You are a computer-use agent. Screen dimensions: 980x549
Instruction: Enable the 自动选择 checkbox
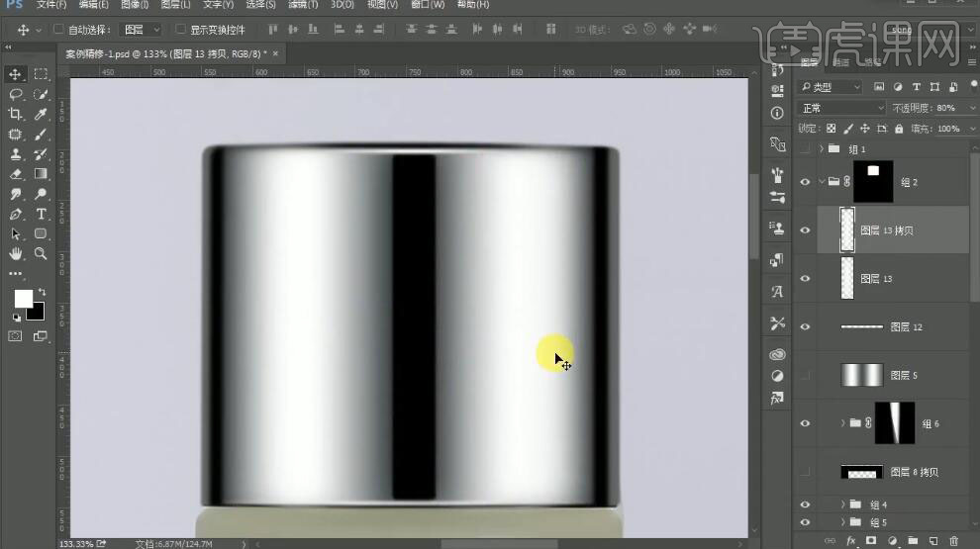pos(58,30)
